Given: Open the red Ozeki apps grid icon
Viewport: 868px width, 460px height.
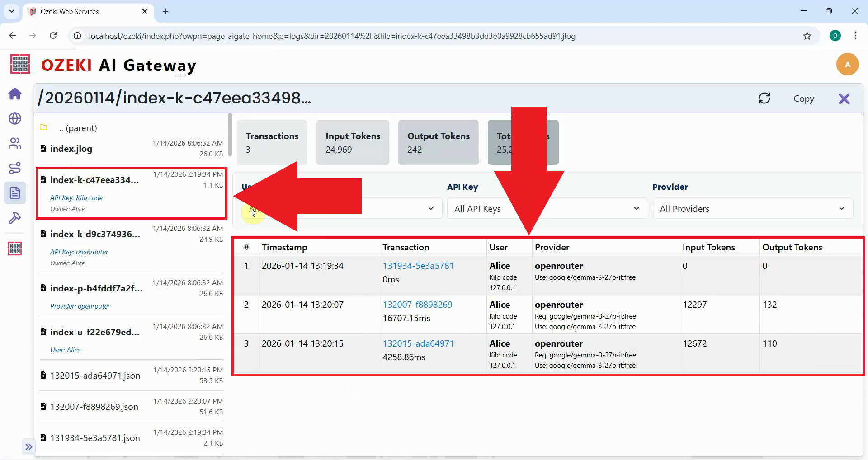Looking at the screenshot, I should pyautogui.click(x=15, y=248).
